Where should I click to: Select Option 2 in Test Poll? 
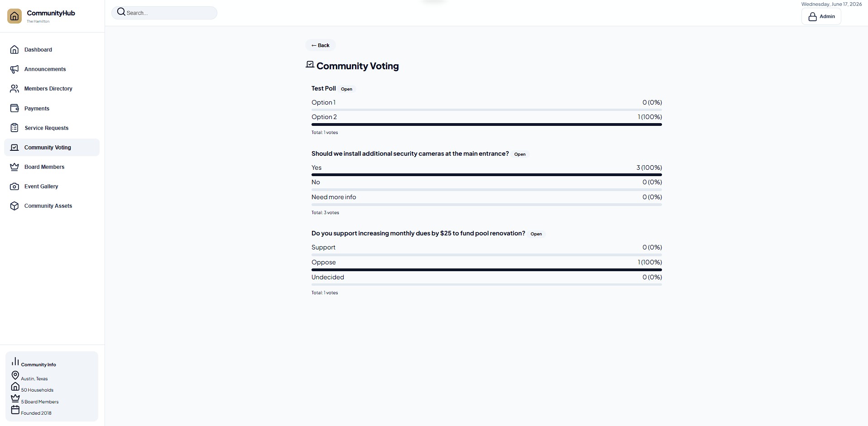(x=324, y=117)
